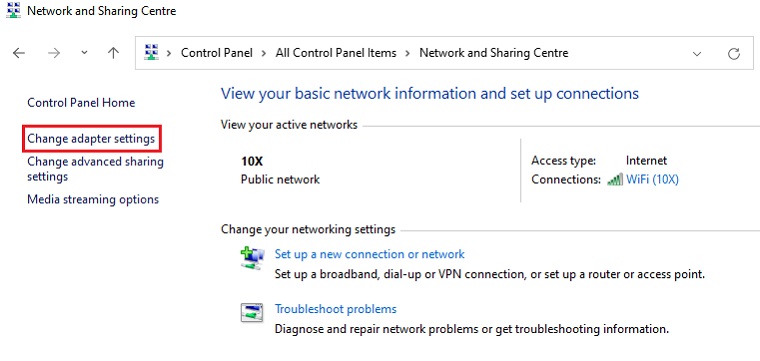760x361 pixels.
Task: Click the Back navigation arrow
Action: [x=18, y=53]
